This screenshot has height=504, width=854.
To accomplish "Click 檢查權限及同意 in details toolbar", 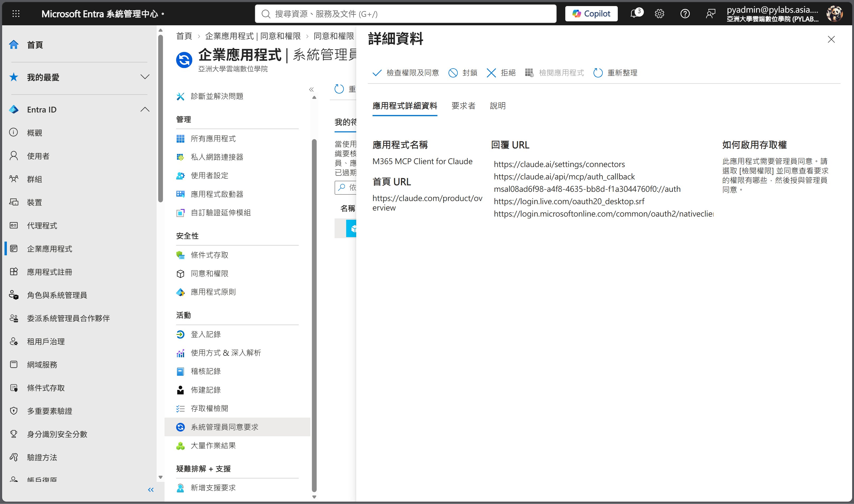I will click(406, 73).
